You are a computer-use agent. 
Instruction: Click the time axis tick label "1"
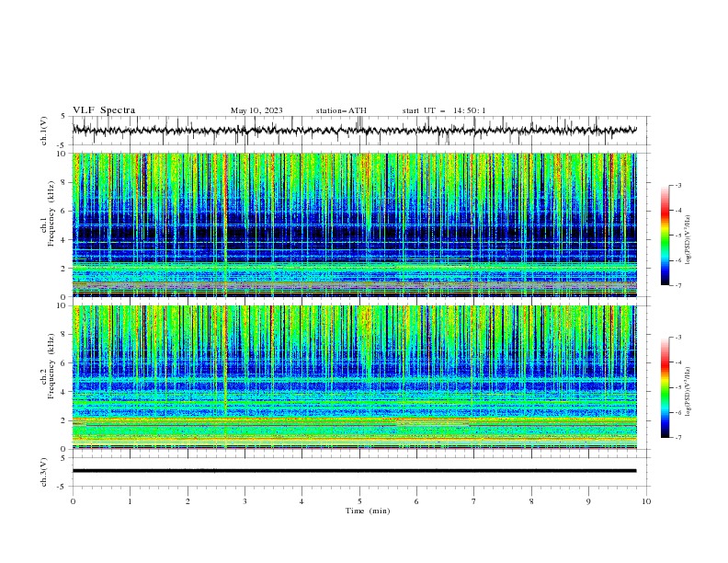tap(130, 501)
